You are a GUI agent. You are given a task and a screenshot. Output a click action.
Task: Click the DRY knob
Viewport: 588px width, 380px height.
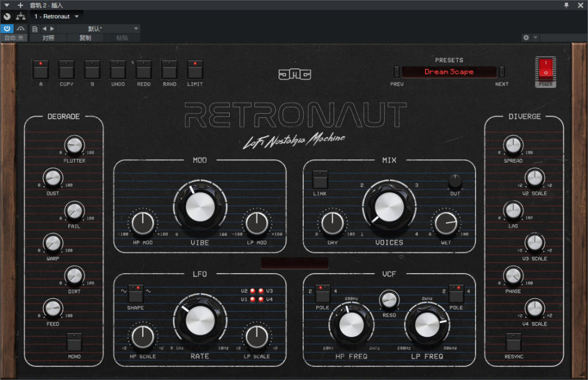coord(332,223)
